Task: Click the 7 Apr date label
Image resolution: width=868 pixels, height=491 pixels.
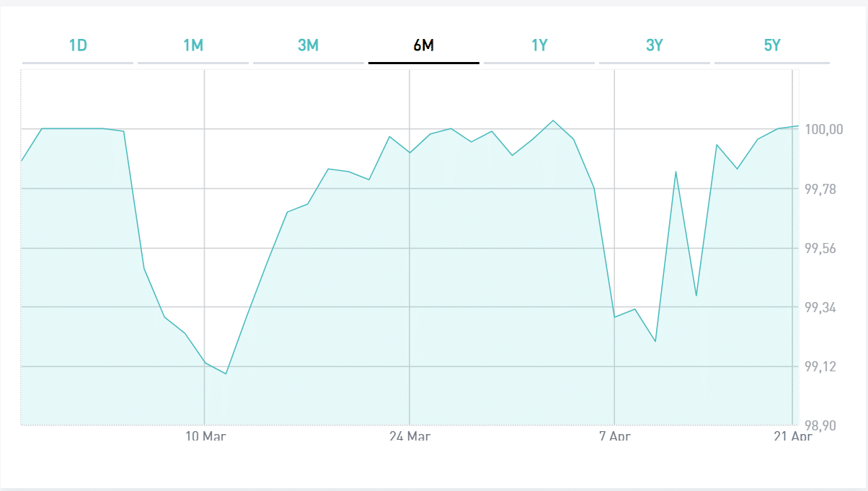Action: coord(614,435)
